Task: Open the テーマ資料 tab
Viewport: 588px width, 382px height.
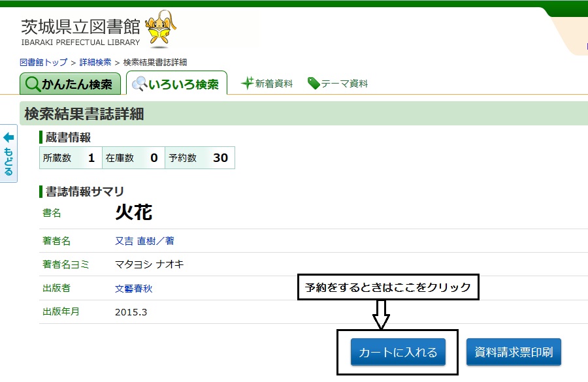Action: [x=338, y=83]
